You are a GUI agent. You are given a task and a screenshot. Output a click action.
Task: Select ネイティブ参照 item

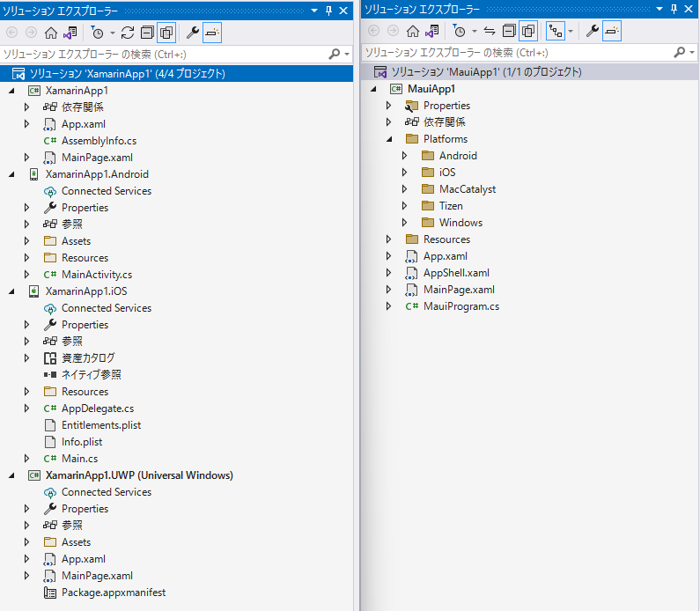(91, 375)
